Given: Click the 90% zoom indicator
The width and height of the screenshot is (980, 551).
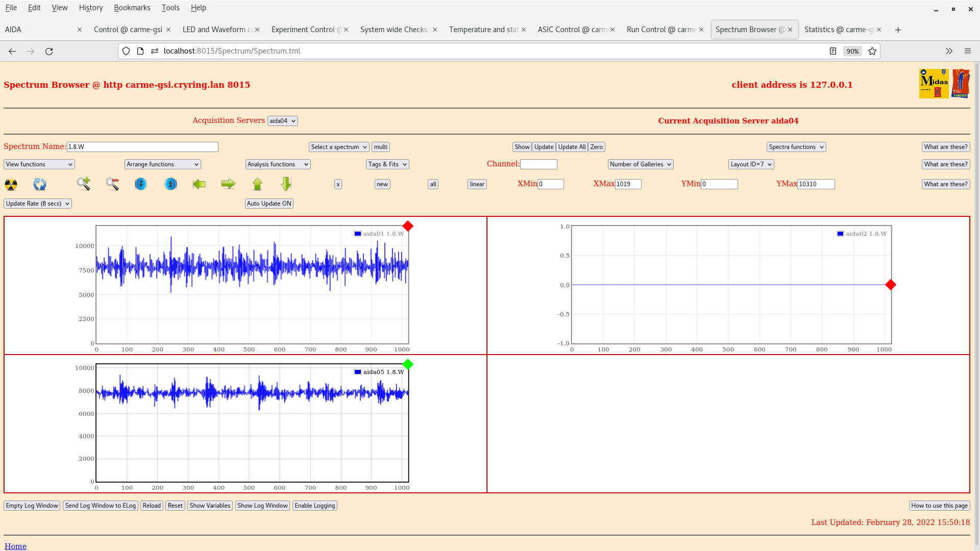Looking at the screenshot, I should coord(852,51).
